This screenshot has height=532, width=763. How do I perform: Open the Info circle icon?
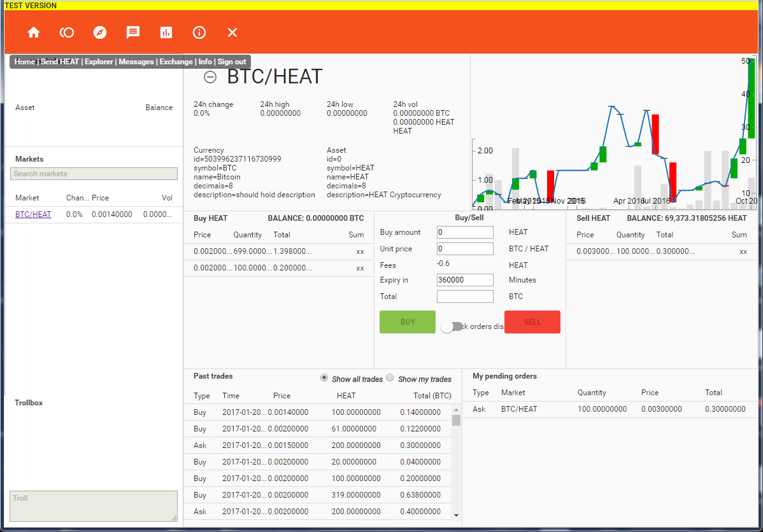(199, 32)
